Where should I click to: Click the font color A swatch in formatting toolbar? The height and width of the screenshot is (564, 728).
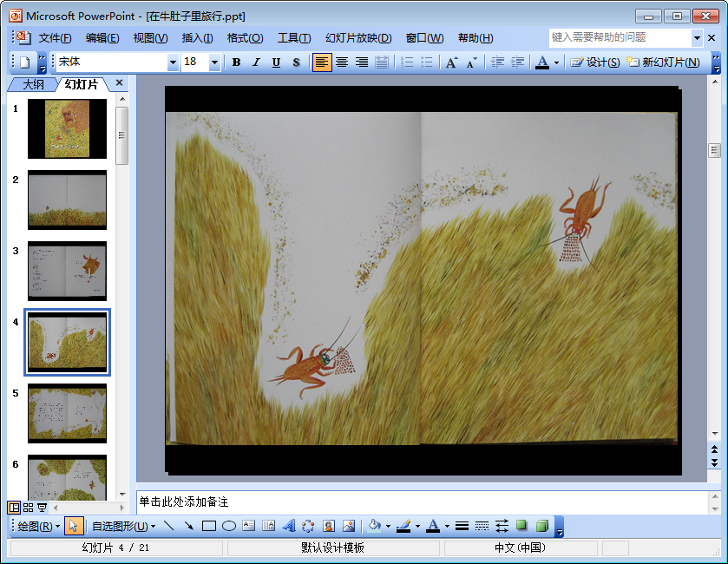[x=542, y=62]
